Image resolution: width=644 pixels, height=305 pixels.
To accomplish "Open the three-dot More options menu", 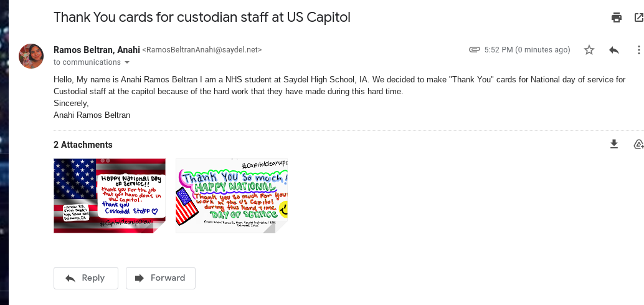I will pos(638,50).
